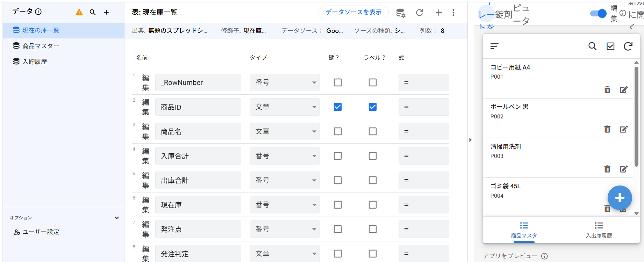Open type dropdown for 発注判定
Image resolution: width=644 pixels, height=262 pixels.
(x=285, y=254)
